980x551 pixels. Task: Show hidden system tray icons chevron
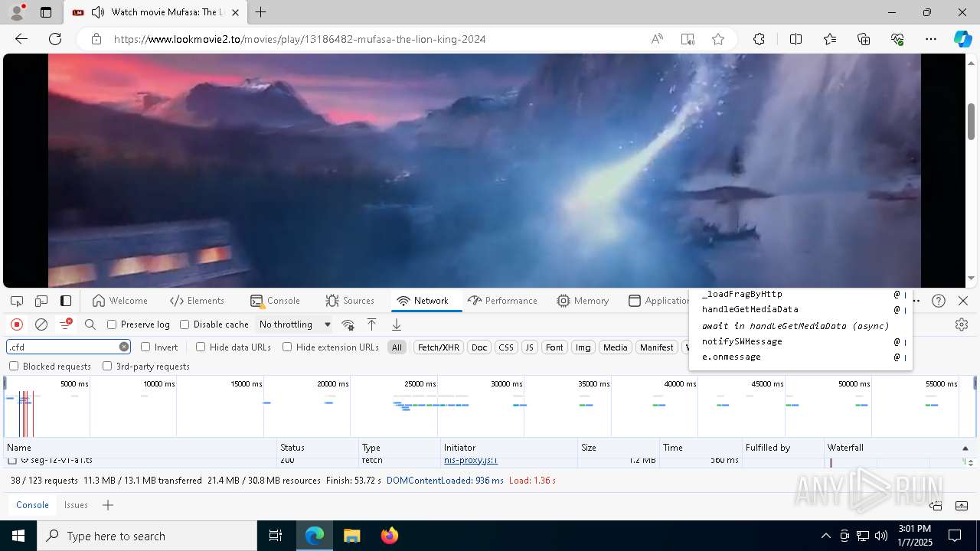[825, 536]
